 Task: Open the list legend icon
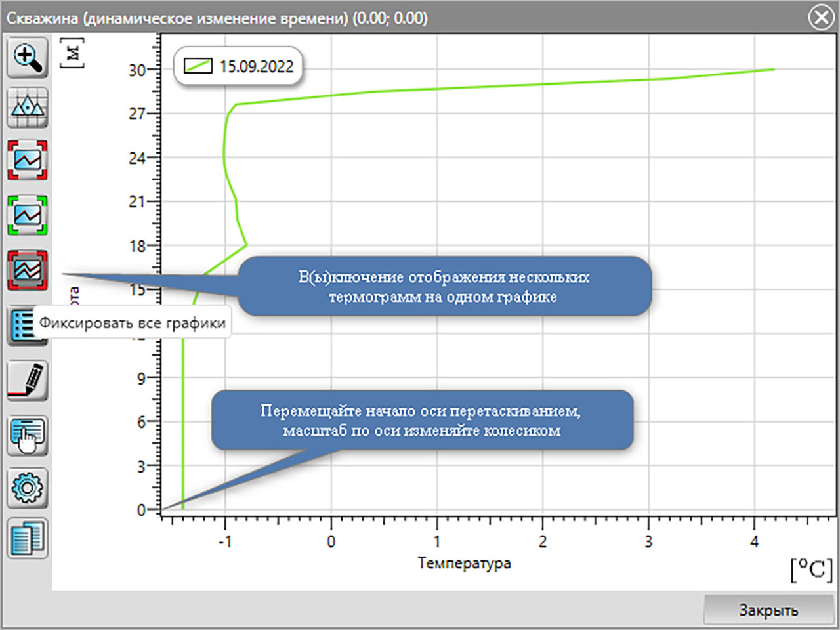[x=23, y=325]
